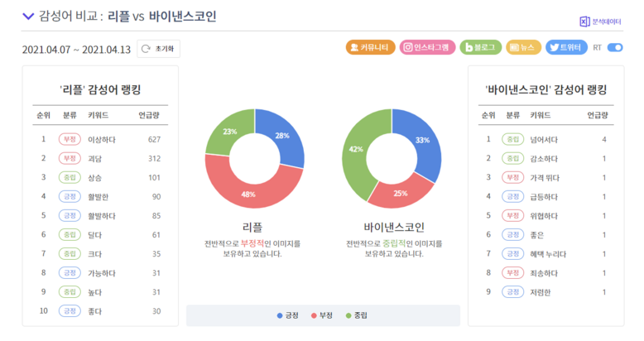Click the 긍정 badge next to 활발한
This screenshot has height=341, width=644.
[70, 196]
